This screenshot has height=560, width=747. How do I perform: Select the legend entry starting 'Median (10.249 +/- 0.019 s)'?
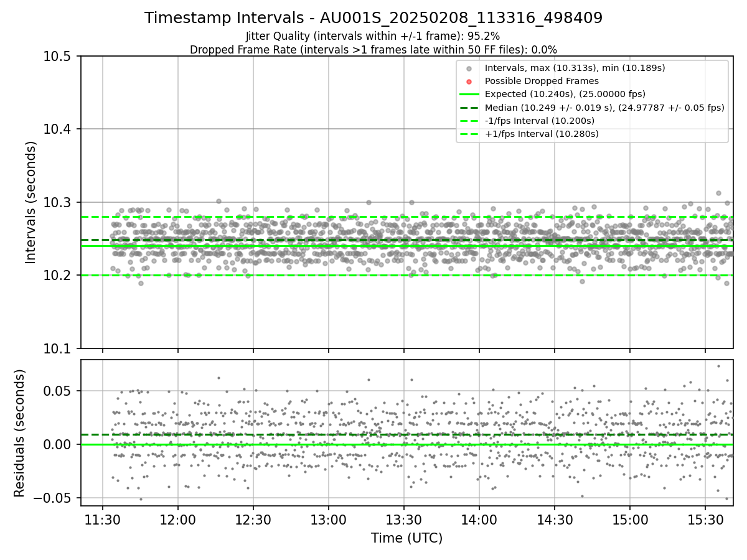pos(604,107)
